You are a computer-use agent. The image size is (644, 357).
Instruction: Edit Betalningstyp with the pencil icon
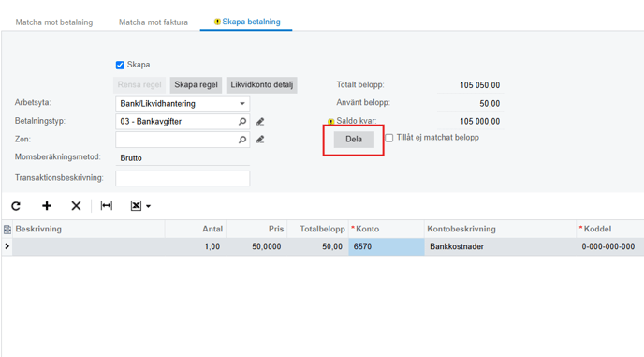point(260,121)
